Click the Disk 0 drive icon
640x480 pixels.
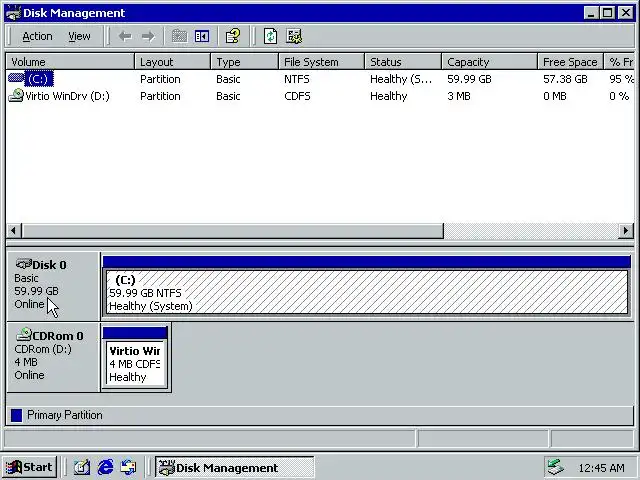click(23, 264)
